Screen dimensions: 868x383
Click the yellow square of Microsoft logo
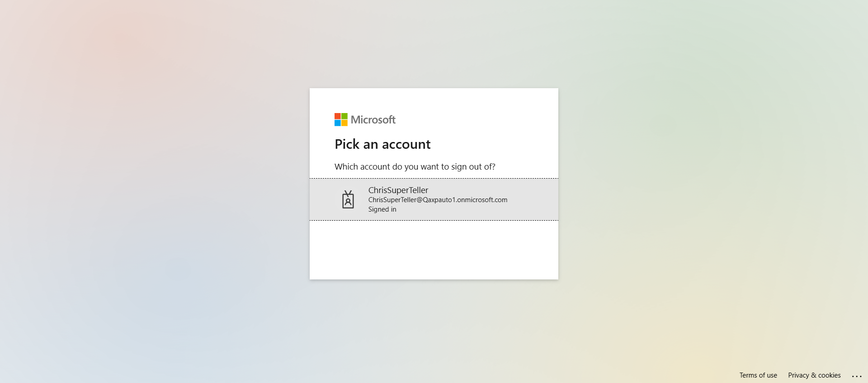pyautogui.click(x=344, y=123)
